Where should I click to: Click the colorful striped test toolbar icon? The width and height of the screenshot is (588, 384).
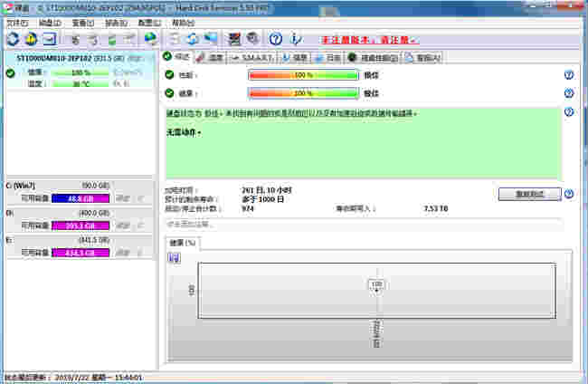234,39
